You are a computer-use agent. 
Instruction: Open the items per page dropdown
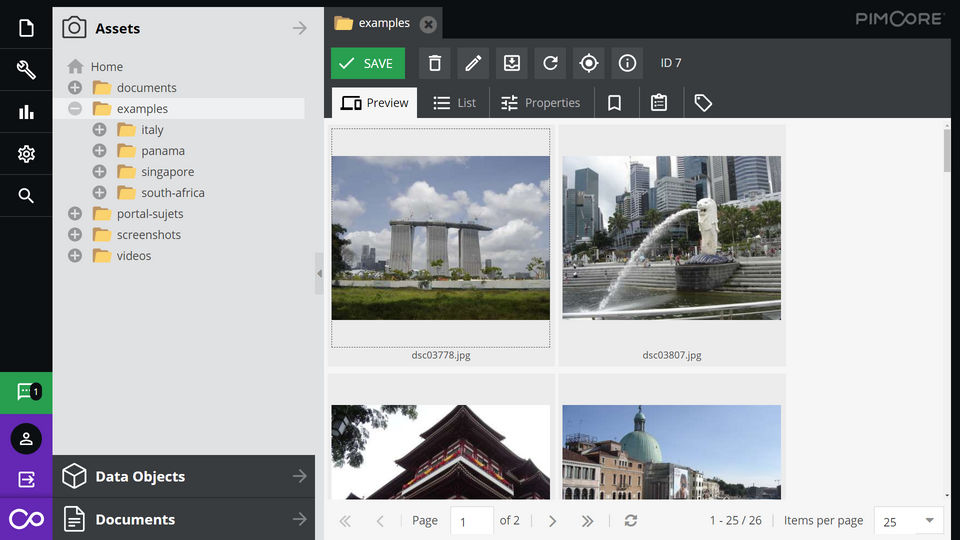[929, 520]
